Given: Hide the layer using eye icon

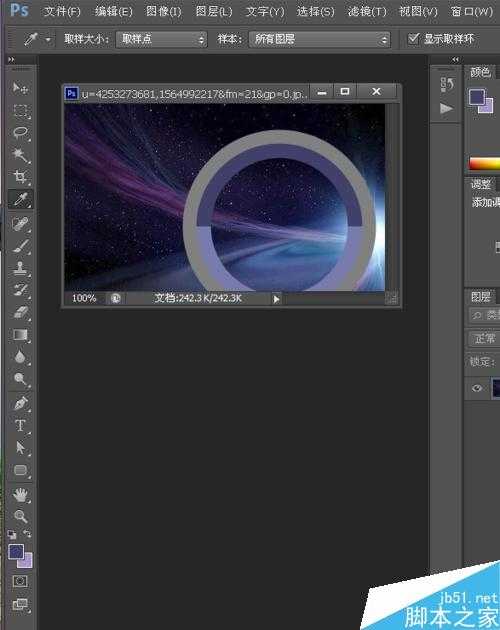Looking at the screenshot, I should point(477,388).
